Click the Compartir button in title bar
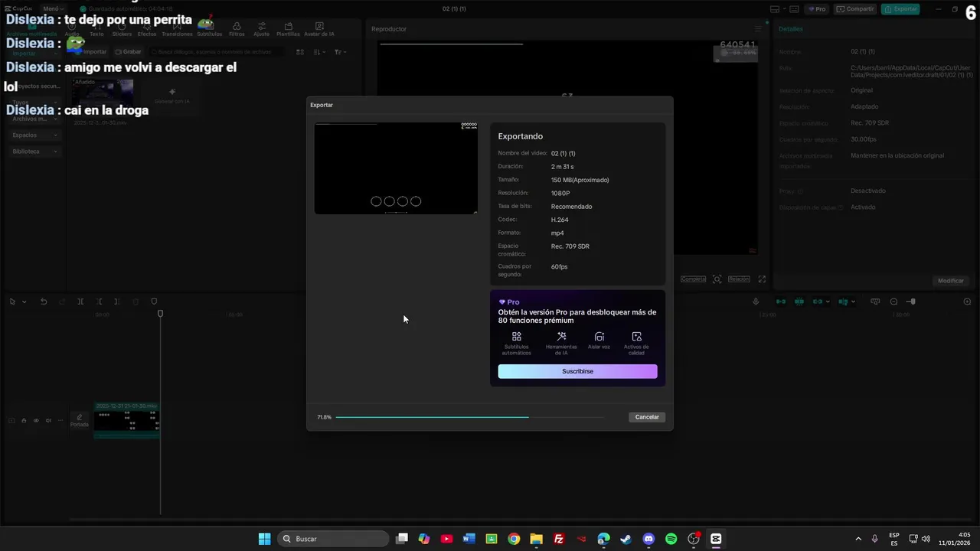980x551 pixels. click(x=855, y=9)
